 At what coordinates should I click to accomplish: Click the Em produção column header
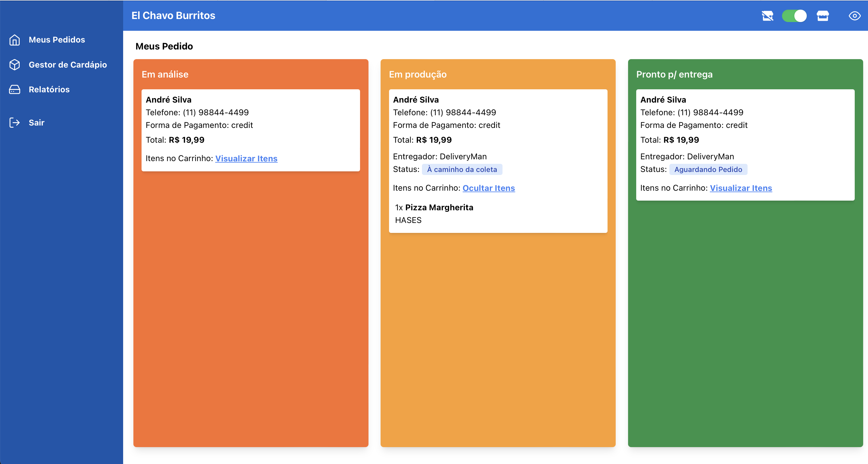coord(417,75)
